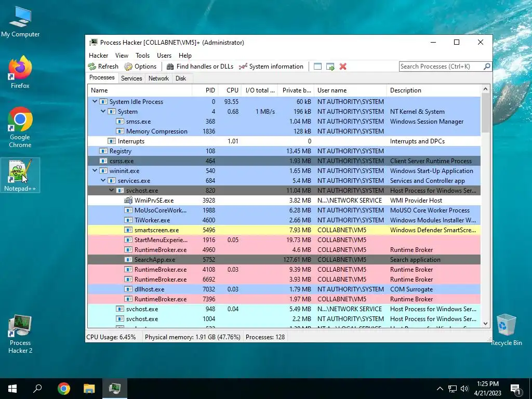532x399 pixels.
Task: Click the search magnifier icon in search box
Action: click(487, 66)
